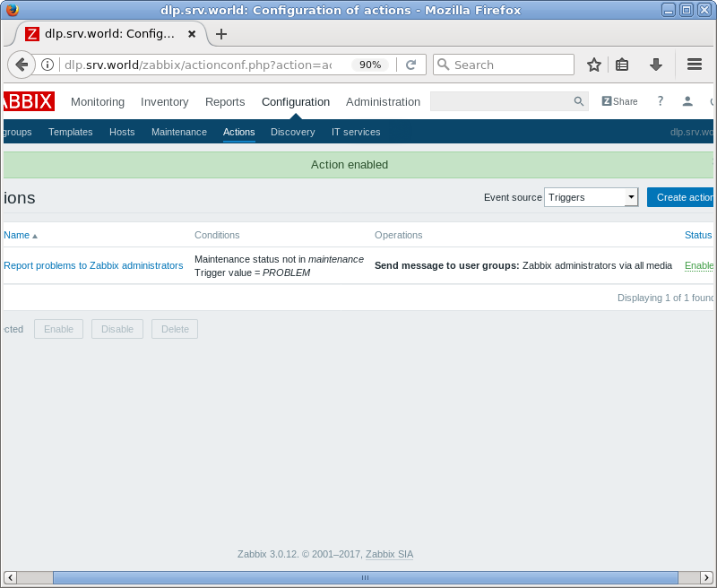
Task: Open the Administration menu
Action: (383, 101)
